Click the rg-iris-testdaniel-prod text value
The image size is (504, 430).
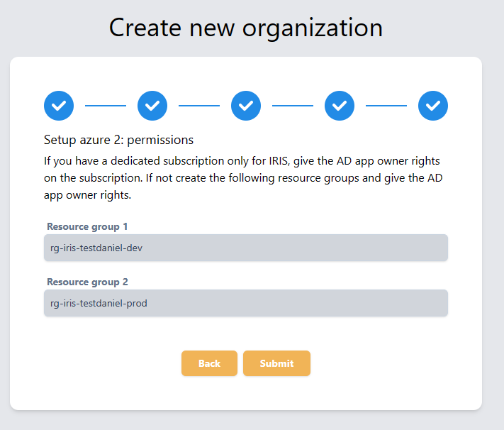[x=99, y=304]
